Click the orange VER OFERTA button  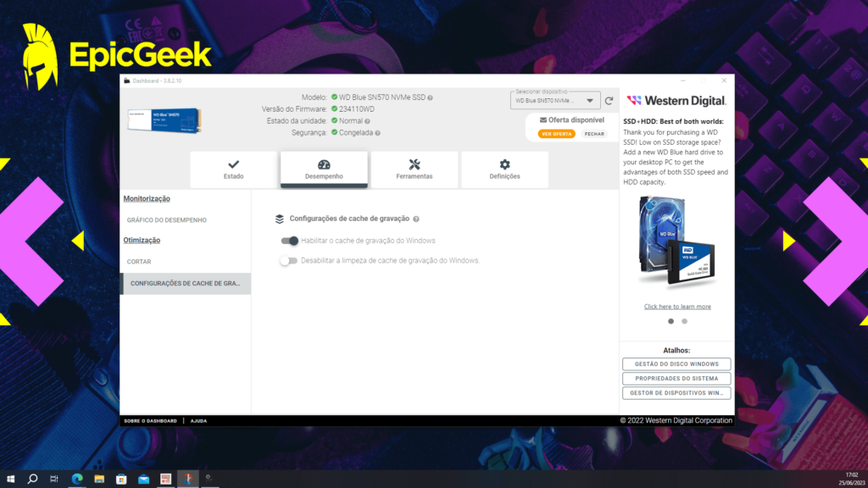tap(557, 134)
